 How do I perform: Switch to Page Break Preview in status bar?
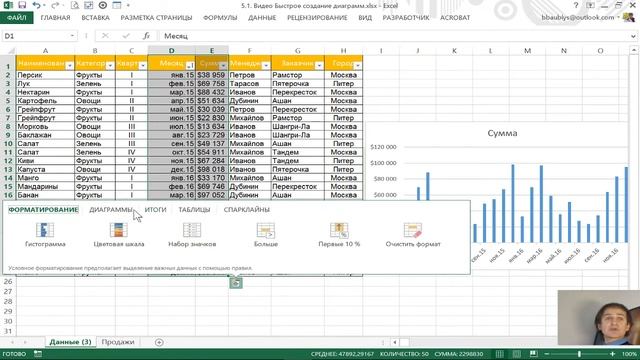coord(533,354)
